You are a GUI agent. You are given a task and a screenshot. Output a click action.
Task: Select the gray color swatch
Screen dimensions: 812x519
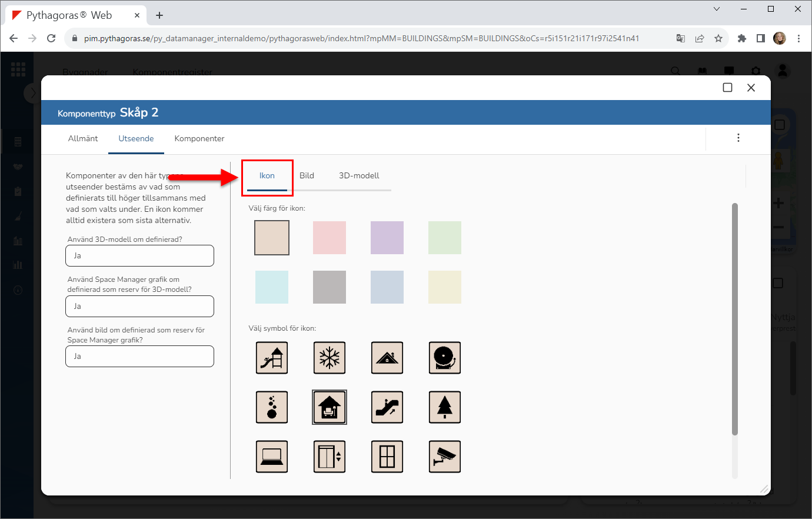click(x=330, y=287)
